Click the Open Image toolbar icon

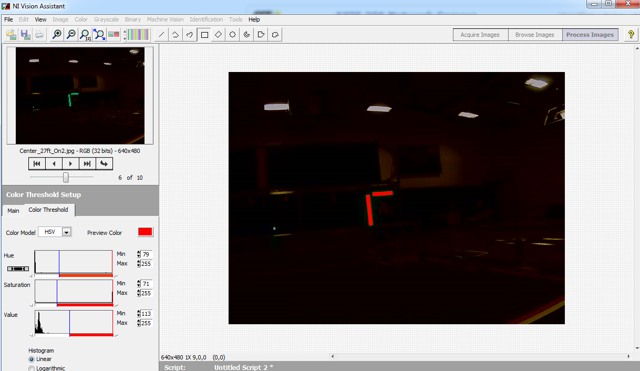[11, 35]
